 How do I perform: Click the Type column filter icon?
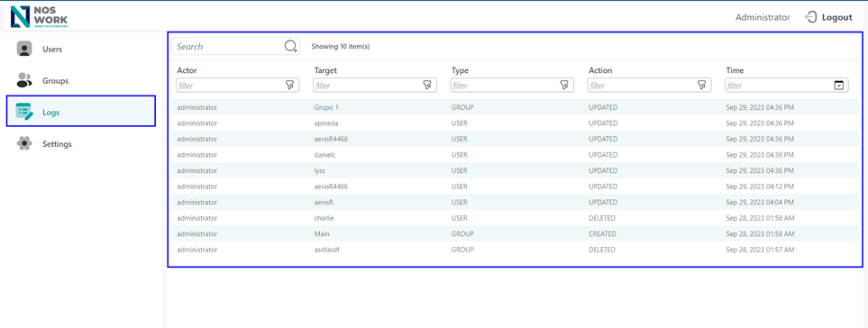click(564, 86)
